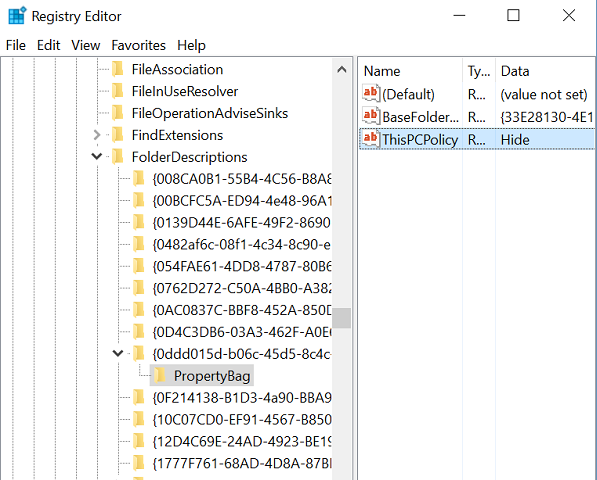Click the tree scrollbar up arrow
This screenshot has height=480, width=597.
coord(342,69)
